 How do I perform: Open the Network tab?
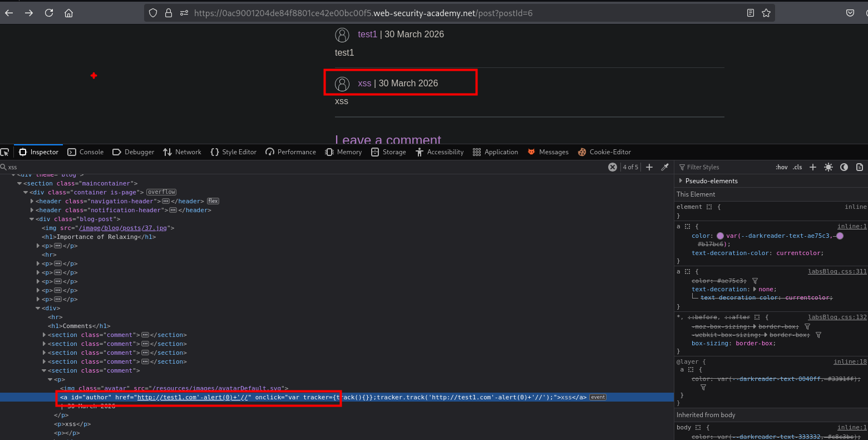tap(183, 152)
